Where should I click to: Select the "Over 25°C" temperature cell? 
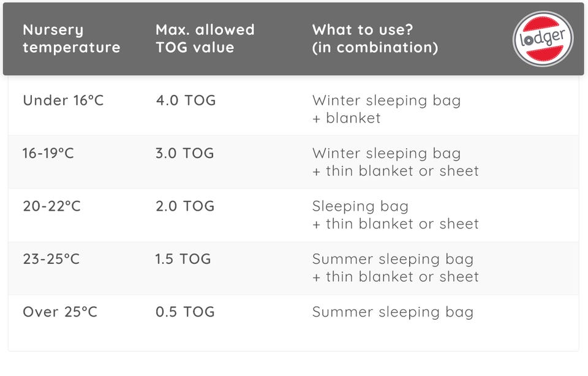[x=60, y=312]
